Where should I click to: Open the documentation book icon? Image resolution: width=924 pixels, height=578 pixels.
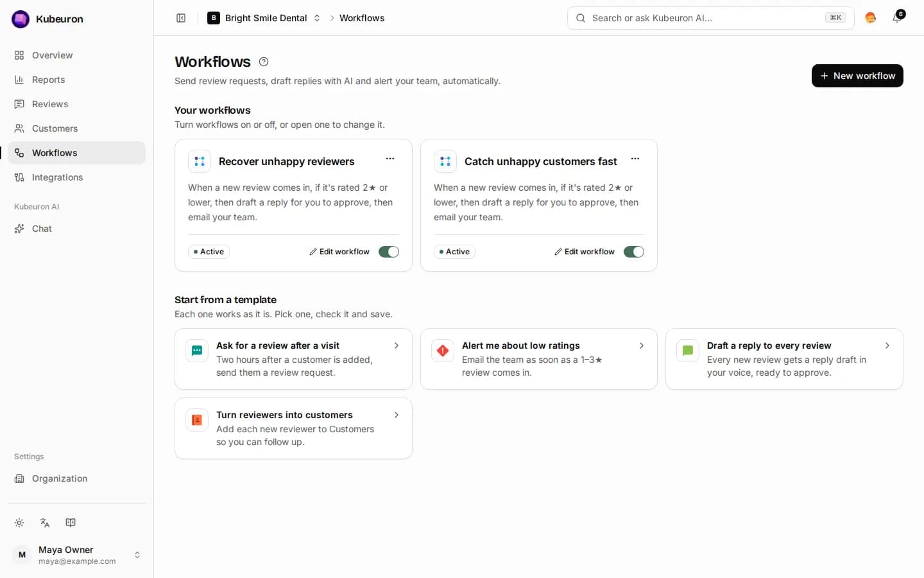71,523
